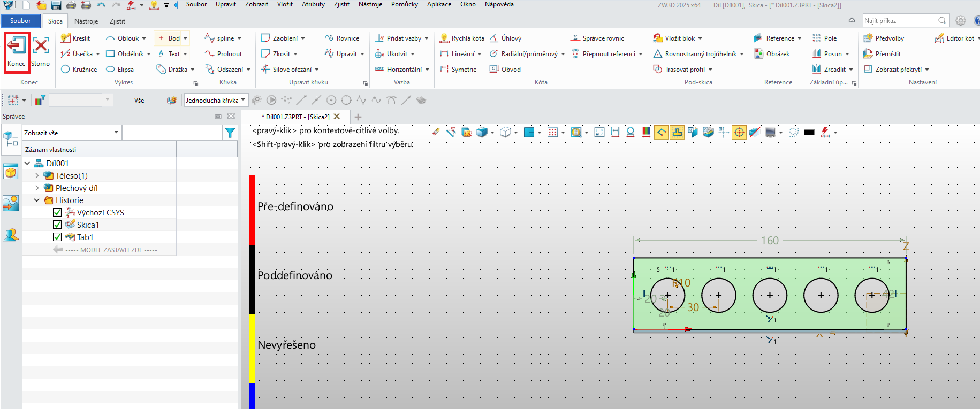Viewport: 980px width, 409px height.
Task: Click the Rychlá kóta quick dimension tool
Action: point(462,38)
